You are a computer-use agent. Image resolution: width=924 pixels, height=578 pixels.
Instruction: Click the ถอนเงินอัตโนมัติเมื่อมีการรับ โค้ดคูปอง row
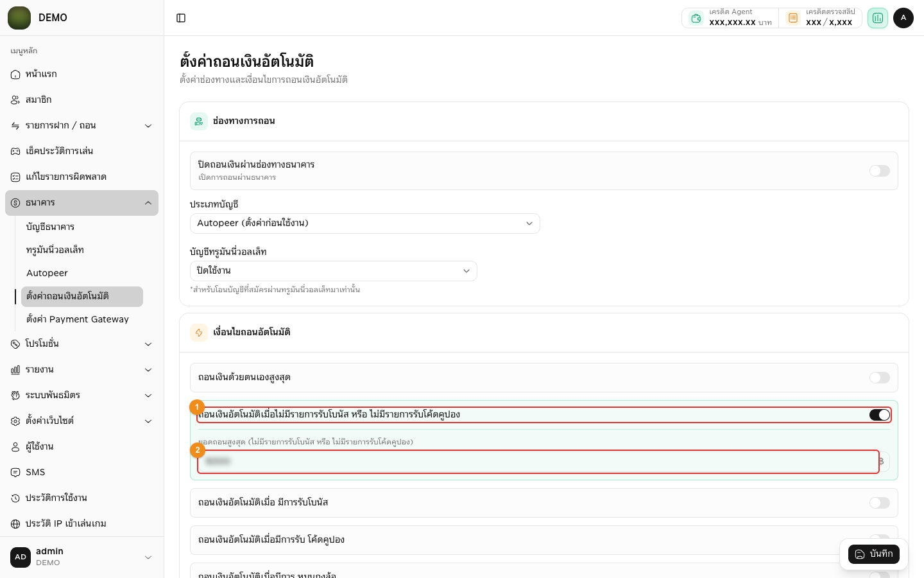(544, 540)
